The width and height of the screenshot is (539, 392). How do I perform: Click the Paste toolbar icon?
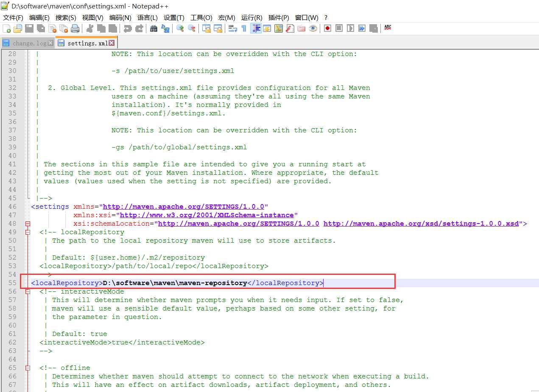pos(112,28)
